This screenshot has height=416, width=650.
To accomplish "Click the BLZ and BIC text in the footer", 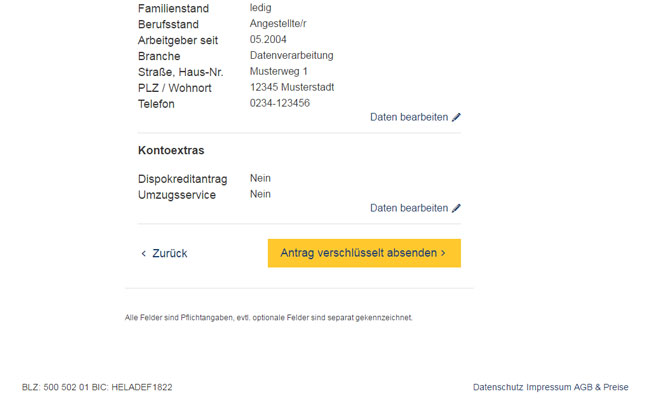I will (x=97, y=387).
